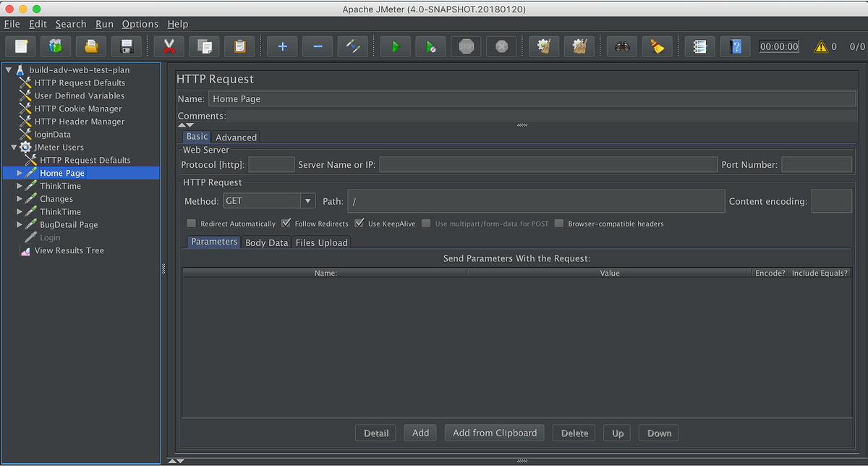Select the test plan flask icon
Image resolution: width=868 pixels, height=466 pixels.
click(x=20, y=70)
